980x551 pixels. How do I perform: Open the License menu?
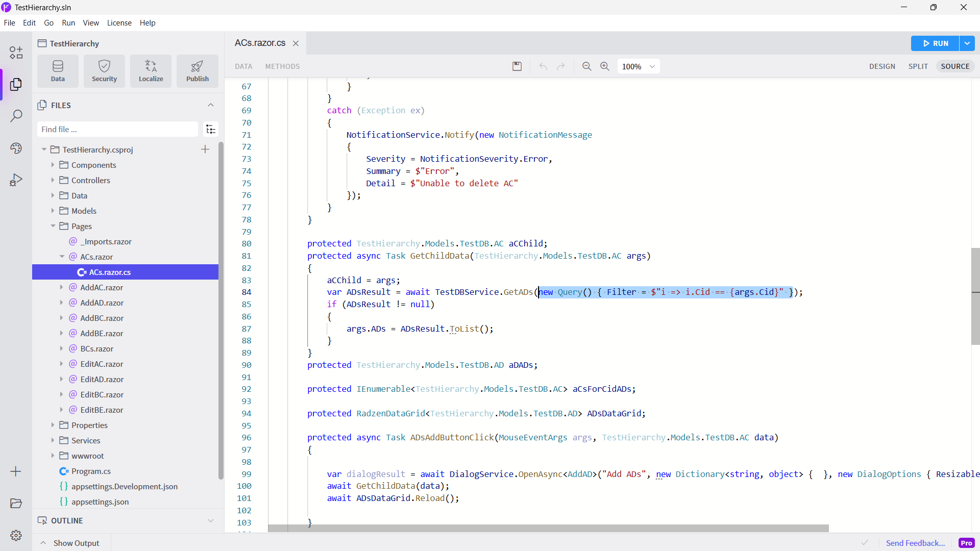[x=119, y=23]
